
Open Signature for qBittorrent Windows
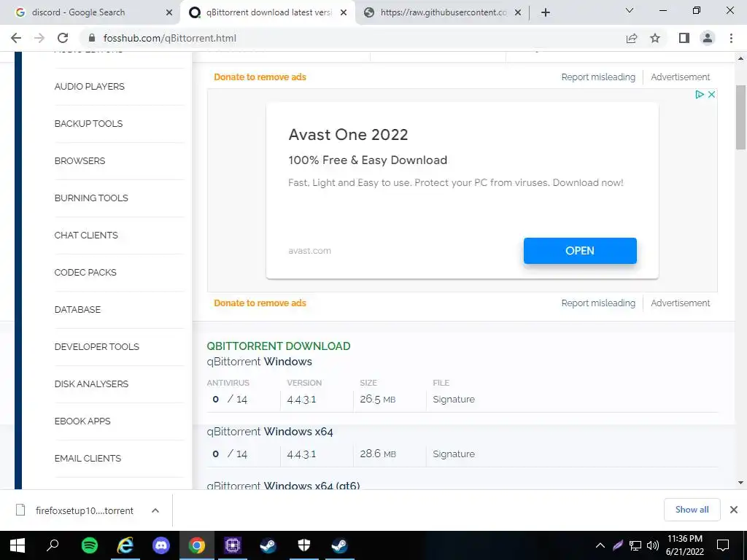pos(454,400)
